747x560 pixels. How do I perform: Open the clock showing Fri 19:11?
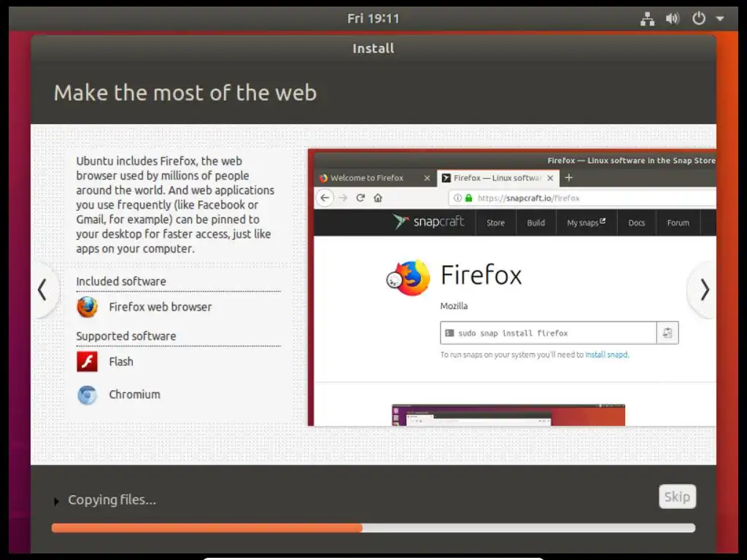(x=373, y=18)
